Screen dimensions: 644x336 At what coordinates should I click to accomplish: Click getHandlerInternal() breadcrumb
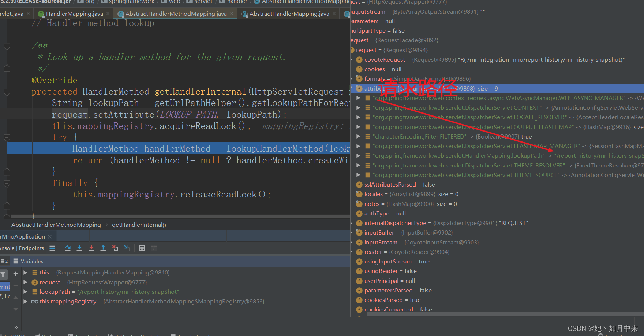click(x=139, y=225)
